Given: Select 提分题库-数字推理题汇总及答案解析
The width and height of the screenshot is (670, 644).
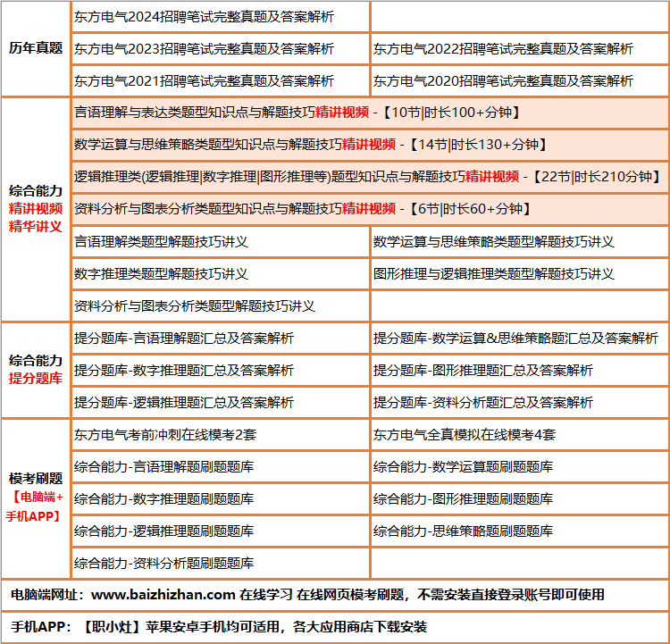Looking at the screenshot, I should (184, 370).
